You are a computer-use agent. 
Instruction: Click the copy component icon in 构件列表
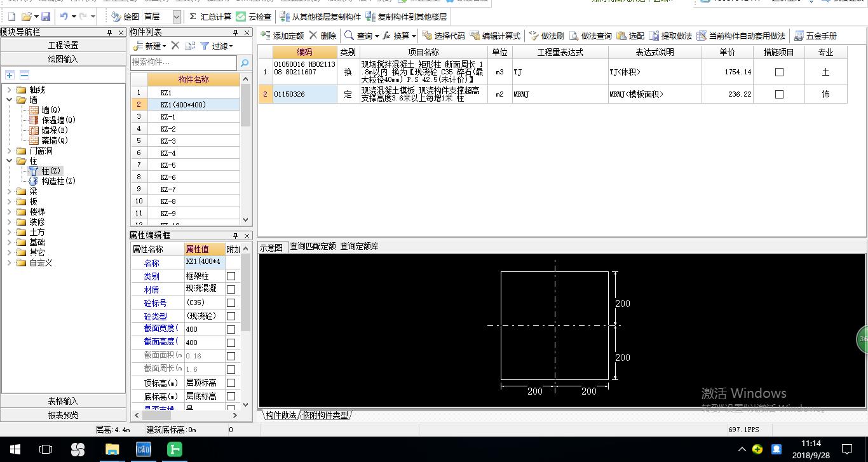[189, 46]
